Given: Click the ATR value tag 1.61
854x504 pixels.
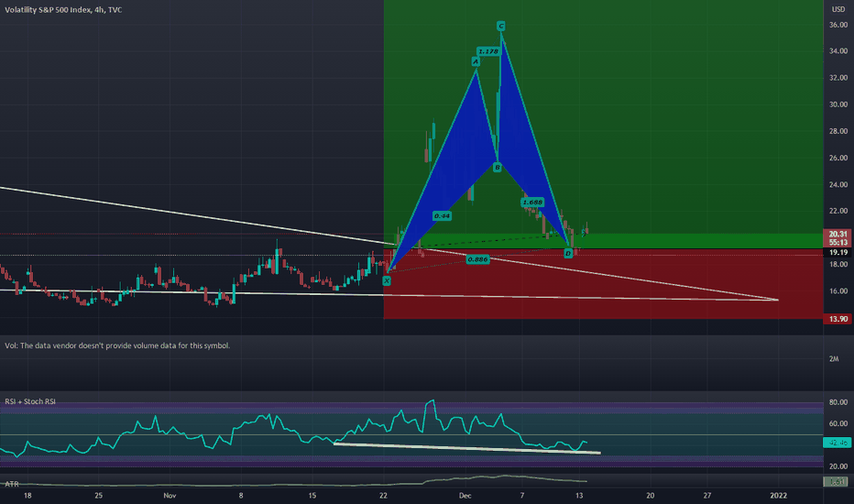Looking at the screenshot, I should (x=838, y=482).
